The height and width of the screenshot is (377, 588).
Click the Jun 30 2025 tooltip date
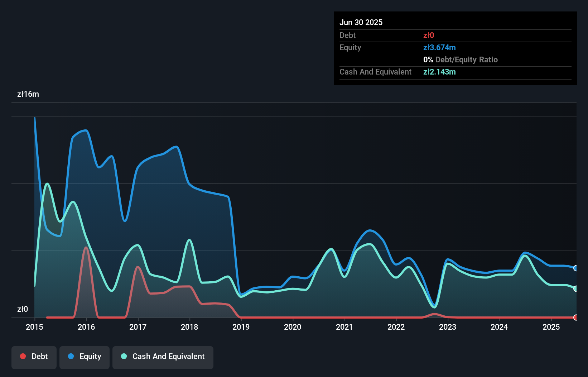point(361,22)
